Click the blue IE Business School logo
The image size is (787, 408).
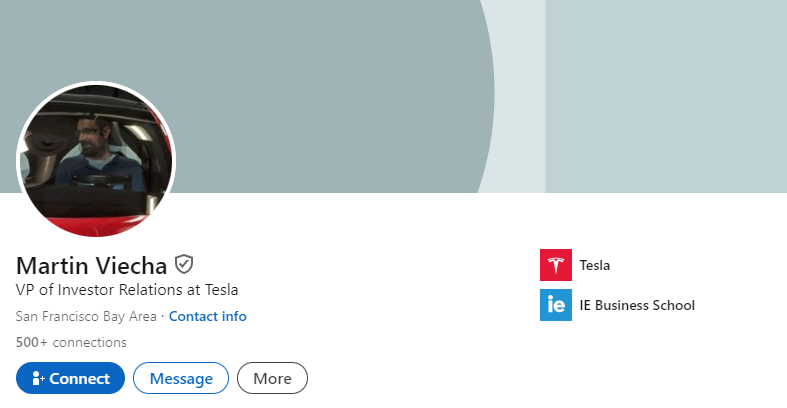[x=555, y=305]
